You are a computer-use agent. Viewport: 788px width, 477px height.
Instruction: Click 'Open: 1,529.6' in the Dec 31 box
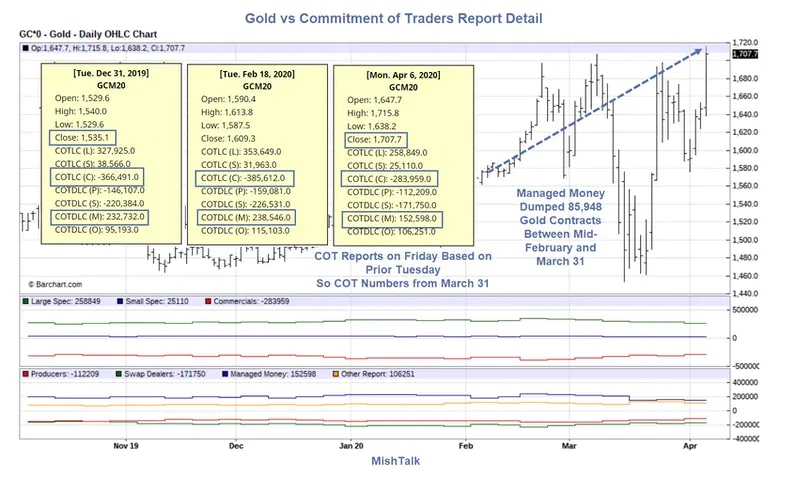82,98
